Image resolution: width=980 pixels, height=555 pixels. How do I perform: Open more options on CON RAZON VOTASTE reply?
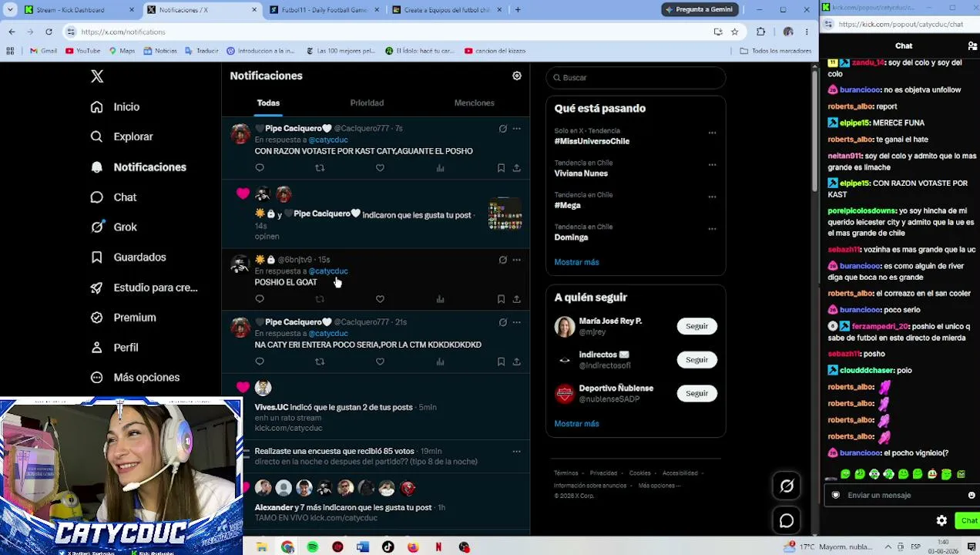[517, 129]
